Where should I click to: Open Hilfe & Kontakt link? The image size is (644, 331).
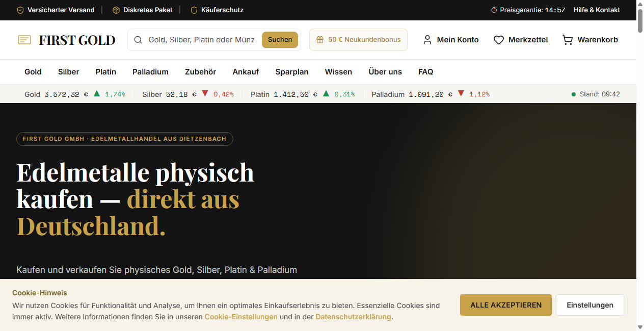click(x=597, y=10)
